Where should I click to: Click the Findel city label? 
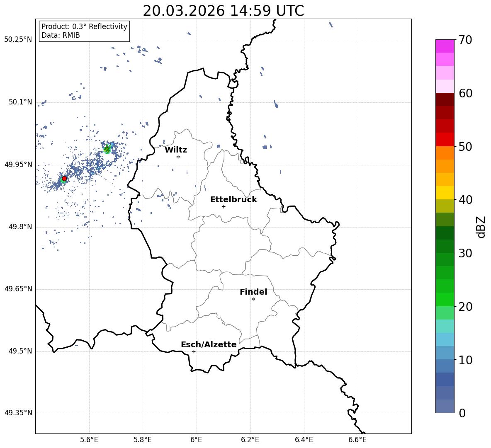(x=253, y=292)
